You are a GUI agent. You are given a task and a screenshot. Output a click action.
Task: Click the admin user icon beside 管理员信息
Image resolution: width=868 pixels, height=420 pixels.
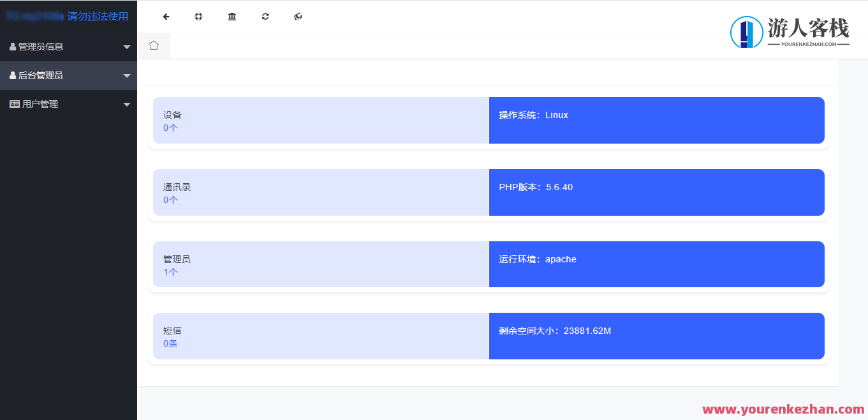click(x=14, y=46)
